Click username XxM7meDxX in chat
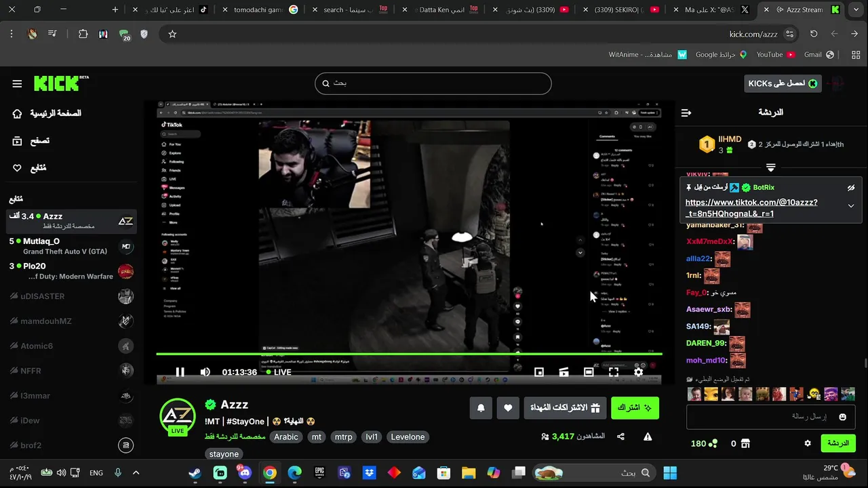 710,242
